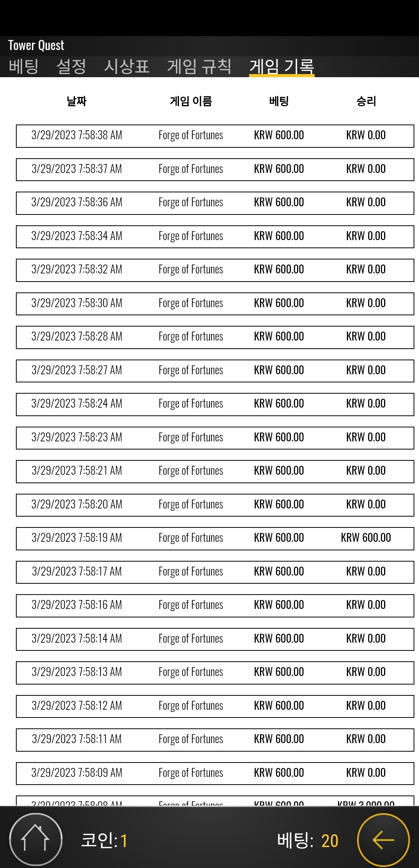Click the 베팅 column header
Screen dimensions: 419x868
point(279,101)
